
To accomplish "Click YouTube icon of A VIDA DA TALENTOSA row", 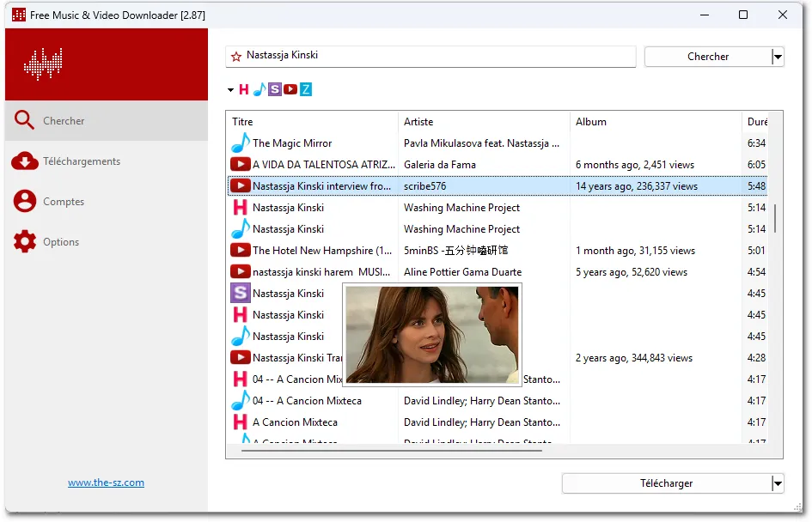I will click(x=241, y=165).
